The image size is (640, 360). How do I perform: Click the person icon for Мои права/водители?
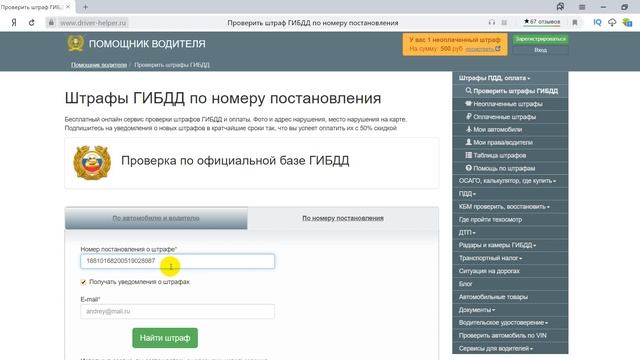click(x=469, y=142)
